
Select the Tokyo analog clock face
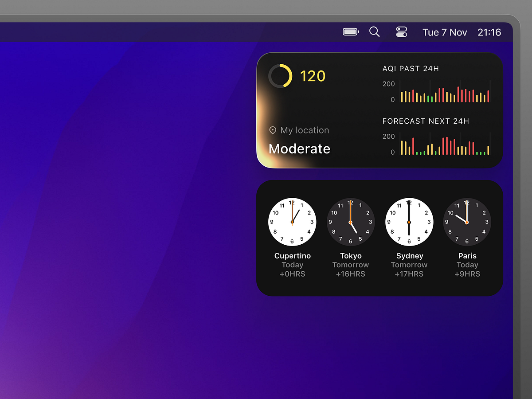(x=351, y=222)
